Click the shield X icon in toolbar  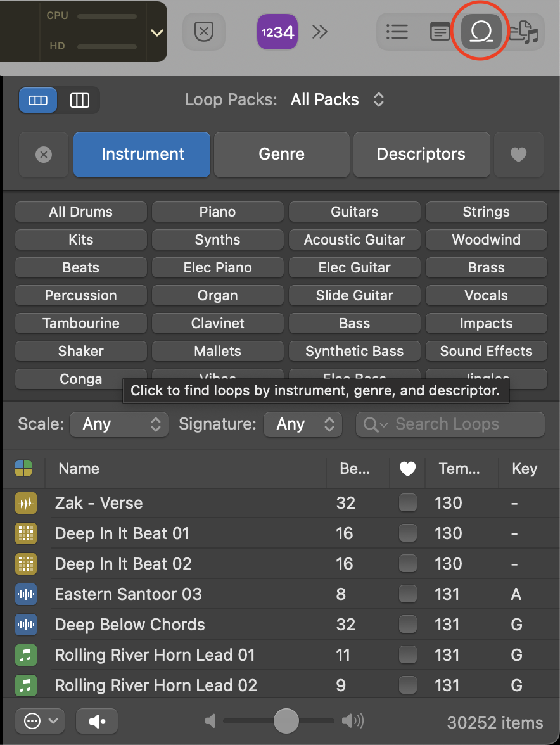point(203,32)
